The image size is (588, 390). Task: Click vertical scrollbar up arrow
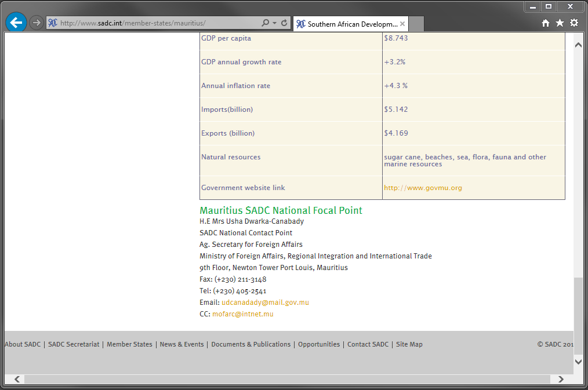coord(578,45)
